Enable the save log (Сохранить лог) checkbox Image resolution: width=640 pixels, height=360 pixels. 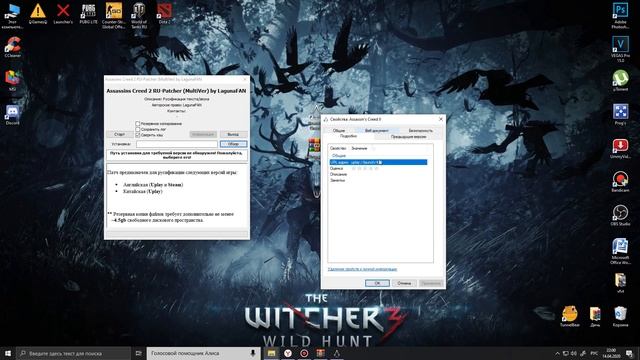[138, 129]
